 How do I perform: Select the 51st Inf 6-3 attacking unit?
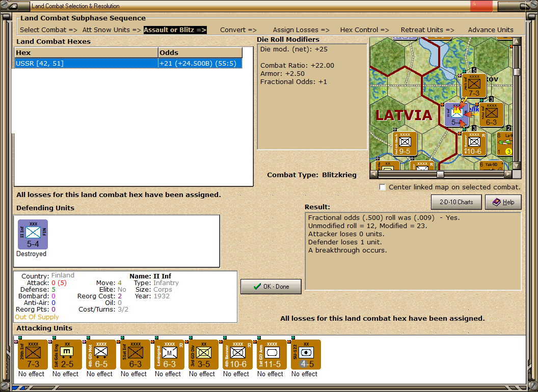click(x=135, y=355)
